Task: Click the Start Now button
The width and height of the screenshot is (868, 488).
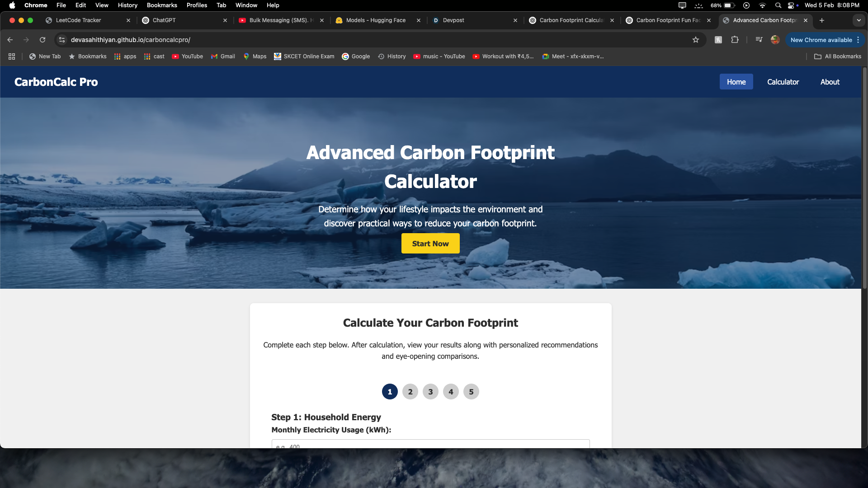Action: pyautogui.click(x=430, y=243)
